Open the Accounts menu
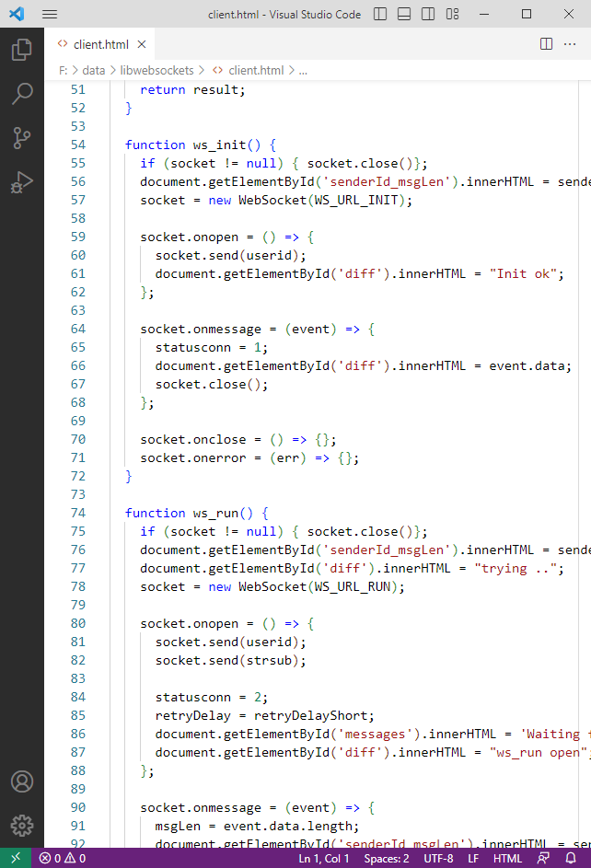This screenshot has width=591, height=868. coord(21,781)
